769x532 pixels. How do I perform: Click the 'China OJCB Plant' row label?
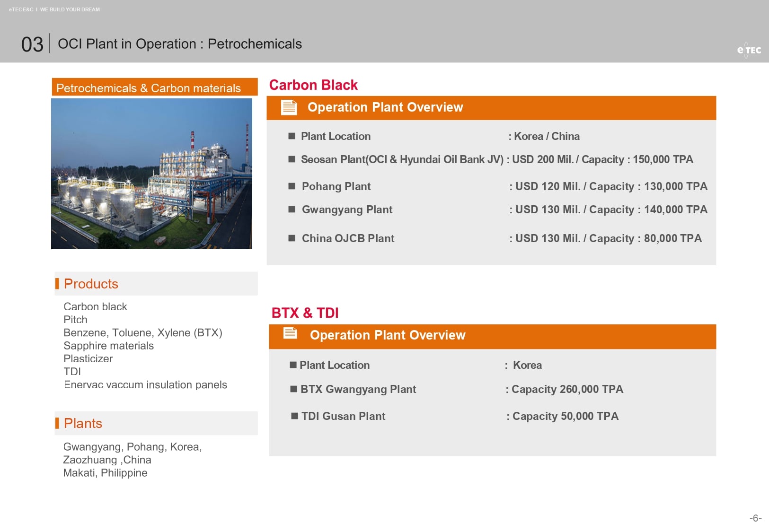click(348, 238)
